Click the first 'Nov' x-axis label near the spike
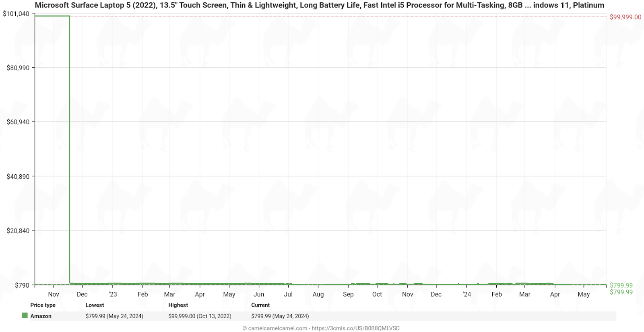 click(54, 294)
